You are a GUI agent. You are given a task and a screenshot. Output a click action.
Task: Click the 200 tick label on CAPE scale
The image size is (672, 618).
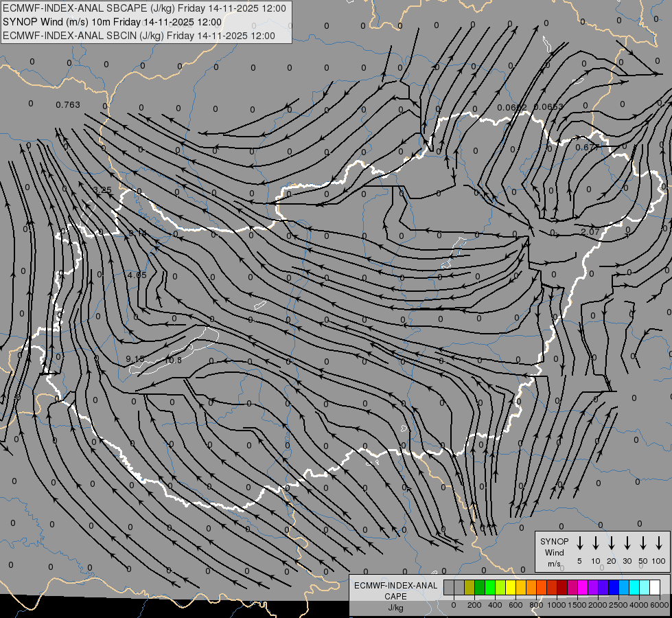click(474, 605)
